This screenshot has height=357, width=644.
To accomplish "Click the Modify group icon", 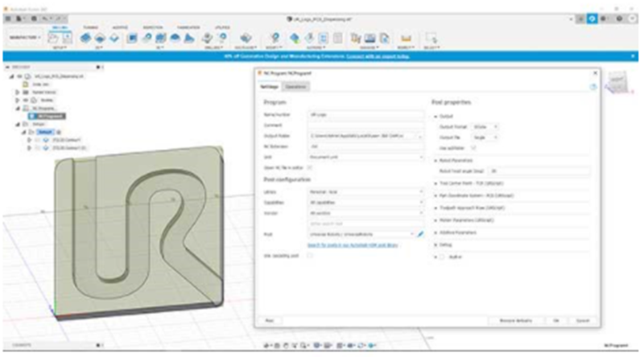I will click(x=275, y=38).
